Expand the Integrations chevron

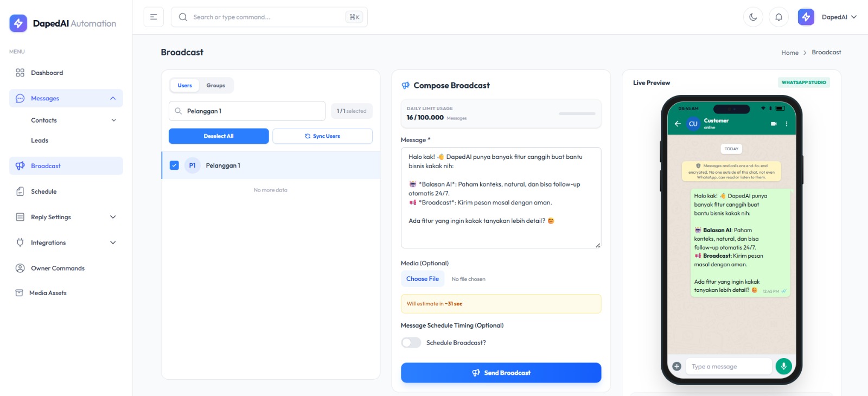[x=113, y=242]
